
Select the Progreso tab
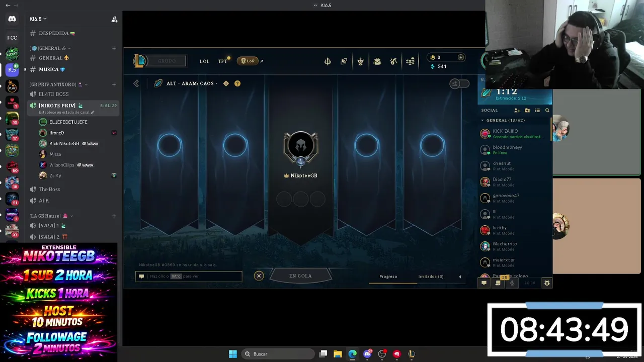[388, 277]
